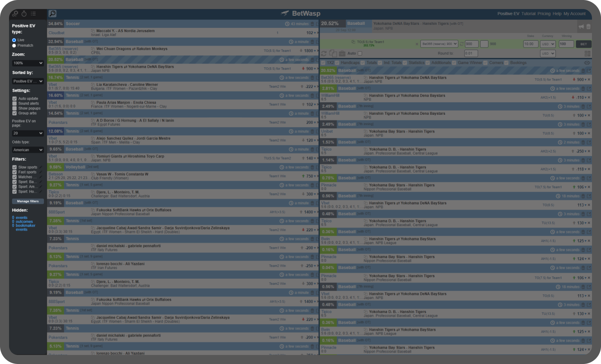Open the settings gears icon
Image resolution: width=601 pixels, height=364 pixels.
click(x=15, y=14)
